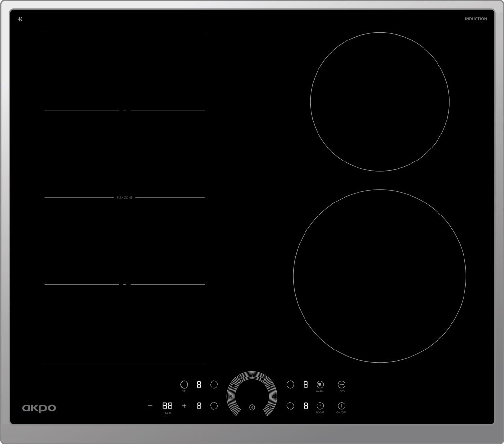
Task: Click the small symbol in top-left corner
Action: coord(21,19)
